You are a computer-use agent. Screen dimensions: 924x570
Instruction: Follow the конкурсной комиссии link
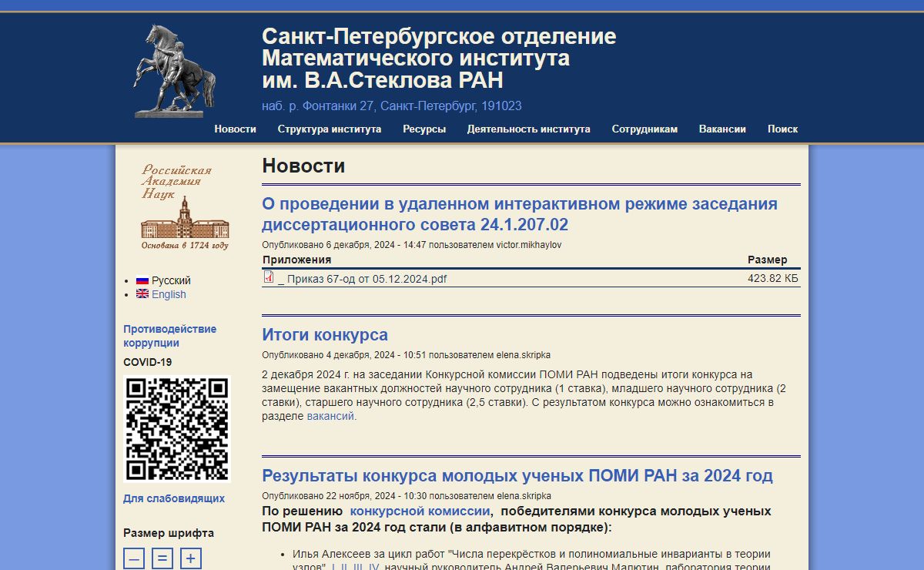tap(420, 511)
